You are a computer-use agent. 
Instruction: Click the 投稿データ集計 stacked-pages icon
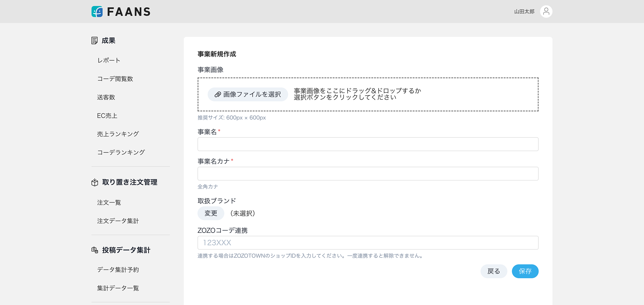click(94, 250)
